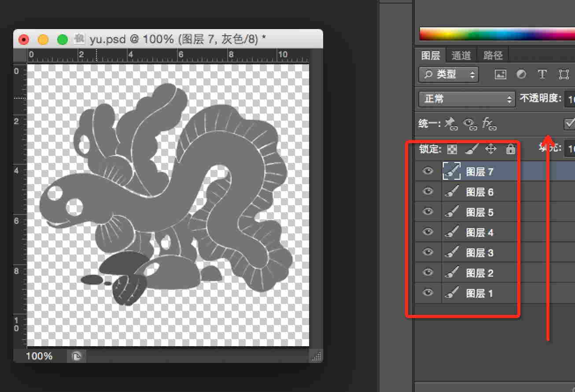Click the pixel layer filter icon
The width and height of the screenshot is (575, 392).
tap(501, 74)
